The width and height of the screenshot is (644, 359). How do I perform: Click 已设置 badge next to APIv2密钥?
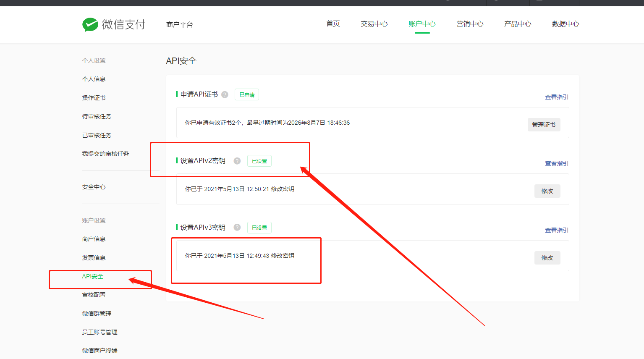(x=259, y=161)
